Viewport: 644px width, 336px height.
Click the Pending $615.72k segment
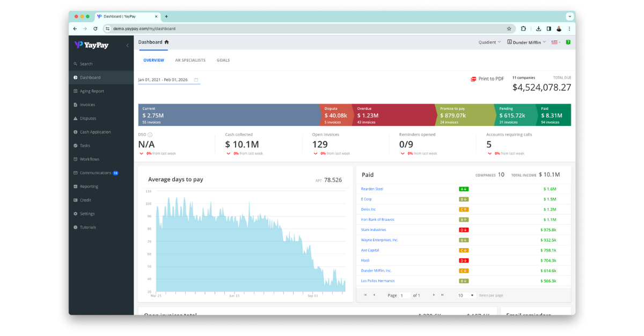516,115
